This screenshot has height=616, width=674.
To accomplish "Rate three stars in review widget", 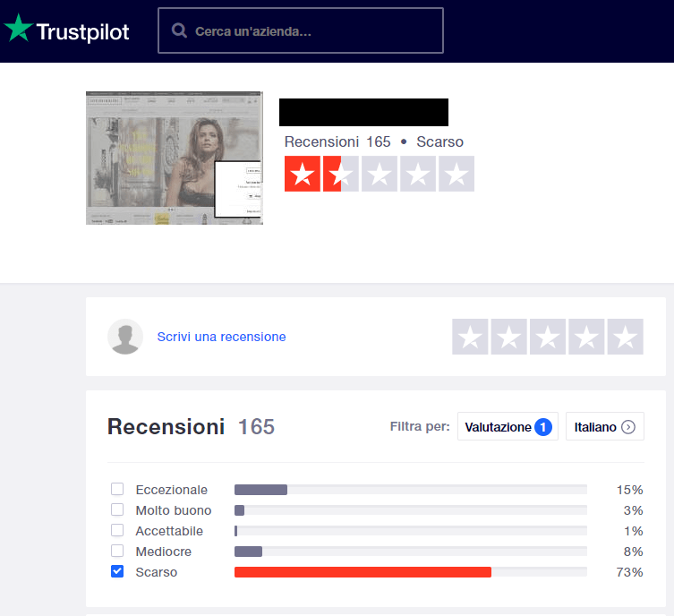I will click(548, 337).
